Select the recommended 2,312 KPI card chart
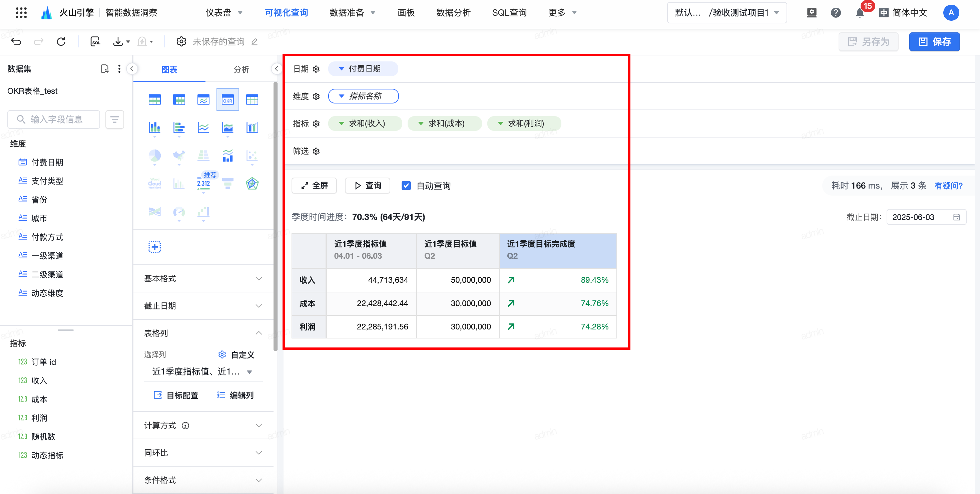 click(x=203, y=184)
